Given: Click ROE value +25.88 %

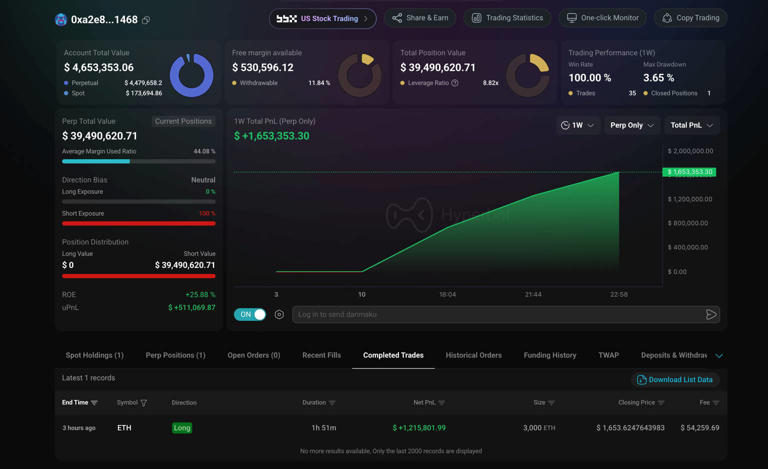Looking at the screenshot, I should point(200,295).
